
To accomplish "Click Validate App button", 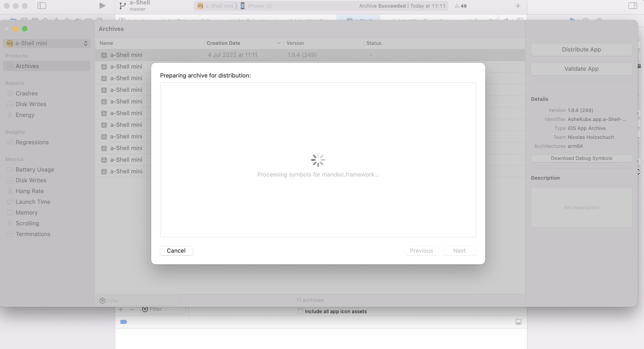I will pos(581,69).
